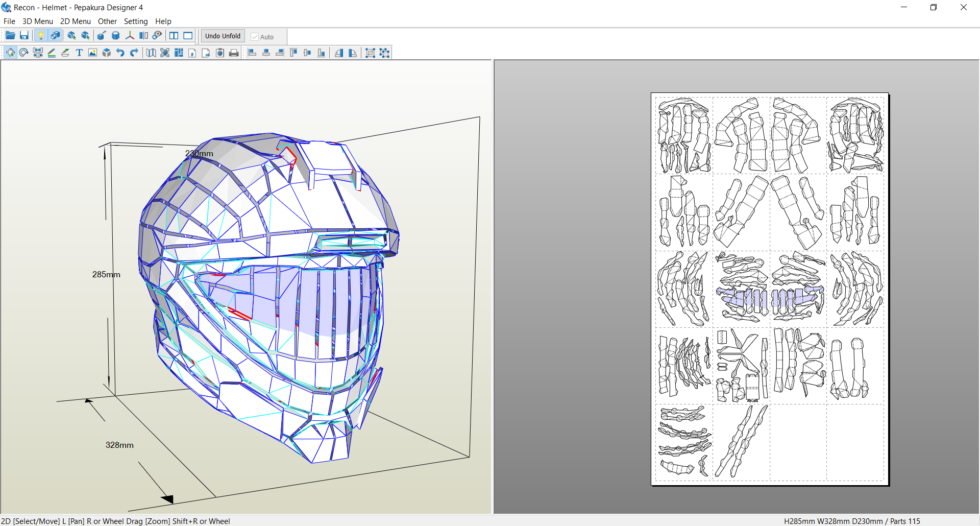Expand the 2D Menu dropdown
Image resolution: width=980 pixels, height=526 pixels.
tap(75, 21)
